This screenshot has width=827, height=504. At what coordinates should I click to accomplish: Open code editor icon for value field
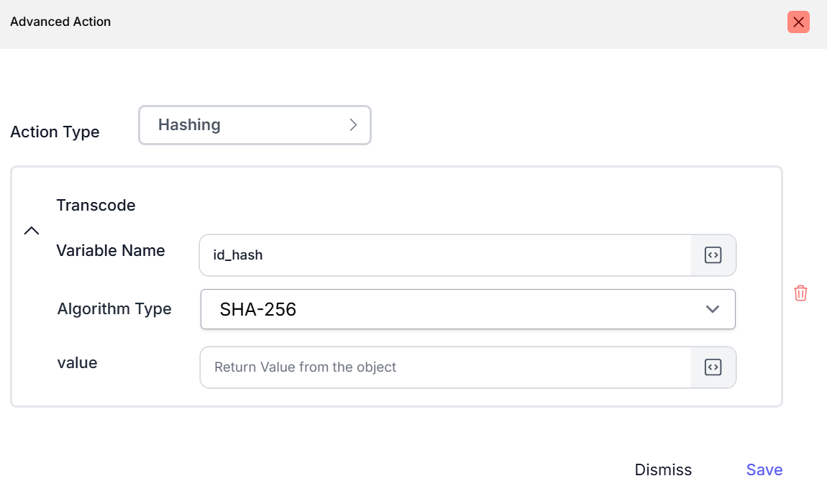point(713,367)
